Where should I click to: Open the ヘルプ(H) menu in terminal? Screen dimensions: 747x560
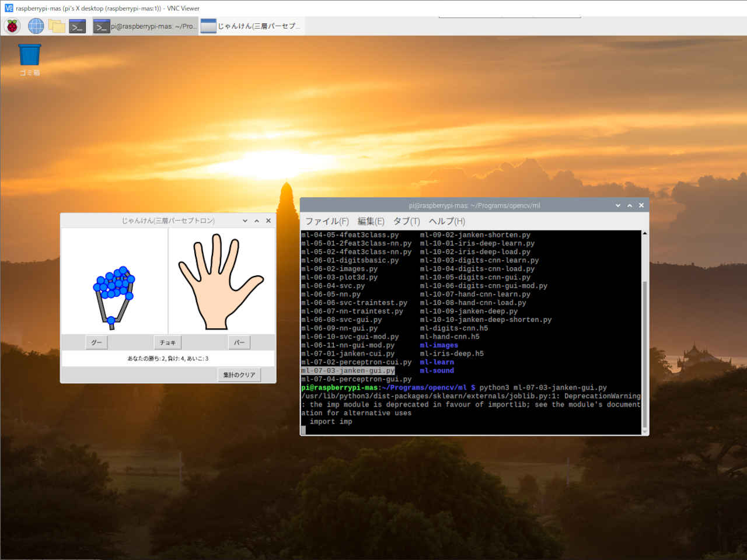pyautogui.click(x=447, y=221)
